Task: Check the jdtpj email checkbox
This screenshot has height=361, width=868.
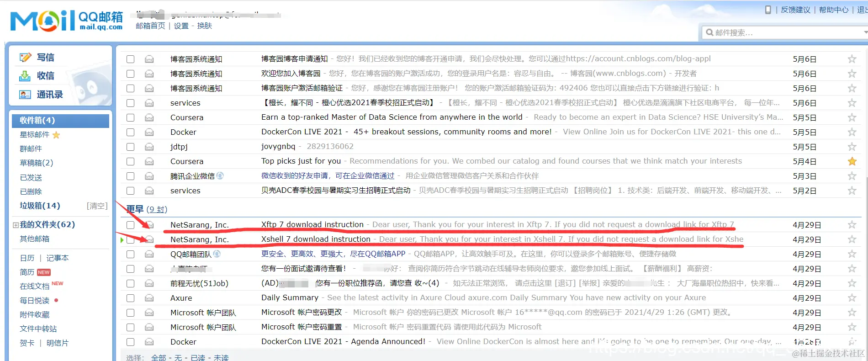Action: [131, 147]
